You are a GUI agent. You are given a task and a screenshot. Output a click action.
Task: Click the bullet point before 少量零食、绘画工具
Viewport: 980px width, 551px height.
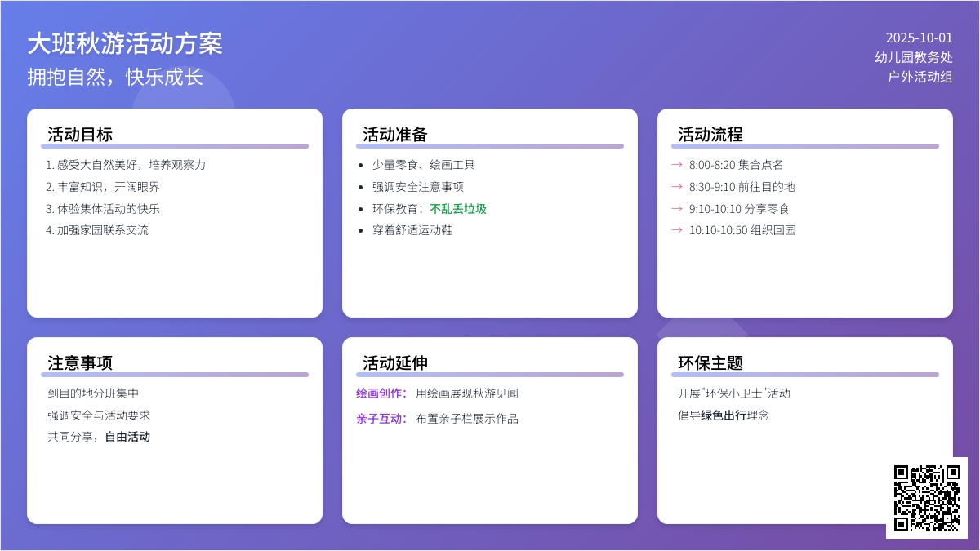click(361, 165)
